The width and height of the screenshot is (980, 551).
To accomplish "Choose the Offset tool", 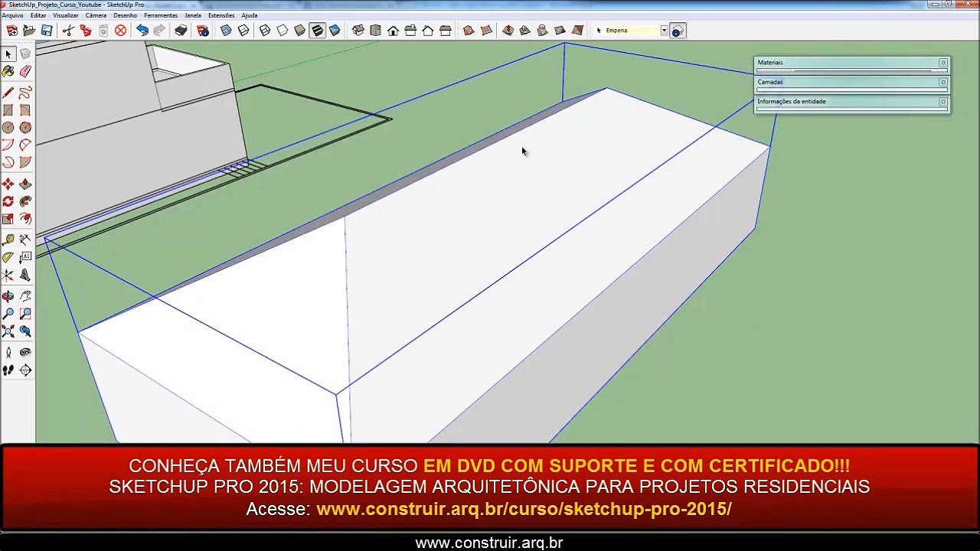I will point(25,219).
